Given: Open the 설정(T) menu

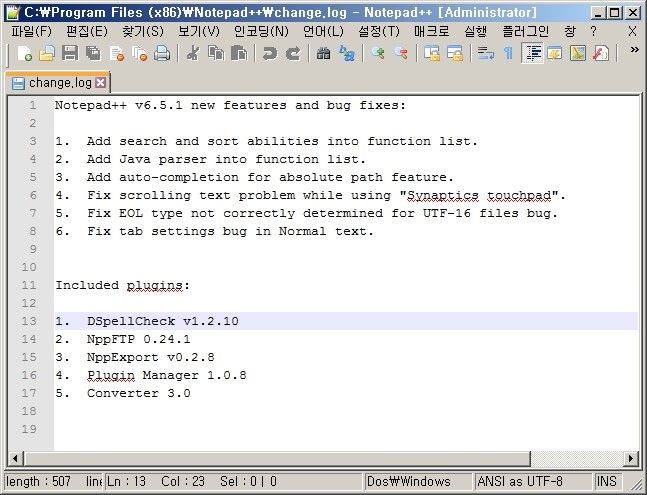Looking at the screenshot, I should 379,31.
